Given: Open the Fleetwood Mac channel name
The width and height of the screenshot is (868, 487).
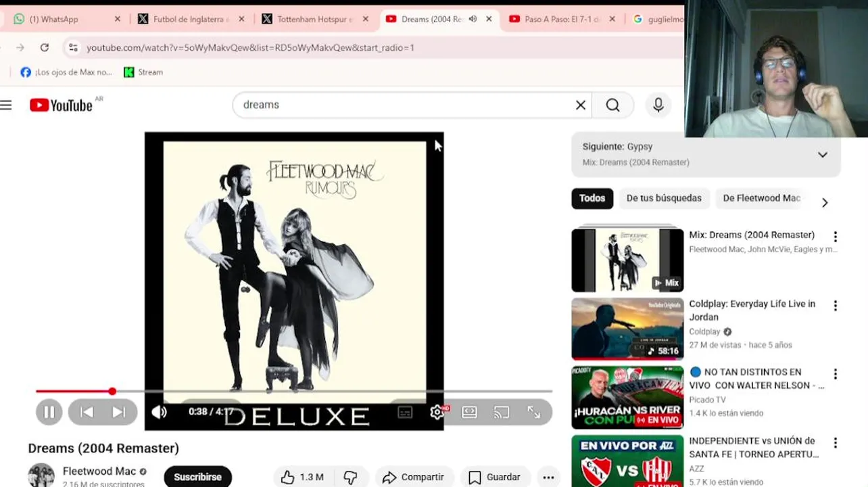Looking at the screenshot, I should [x=99, y=471].
